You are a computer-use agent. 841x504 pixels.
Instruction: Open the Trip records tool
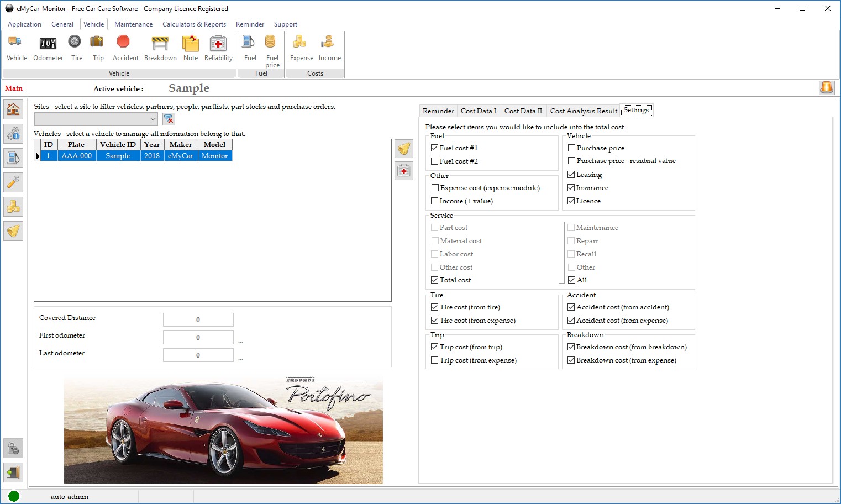97,47
